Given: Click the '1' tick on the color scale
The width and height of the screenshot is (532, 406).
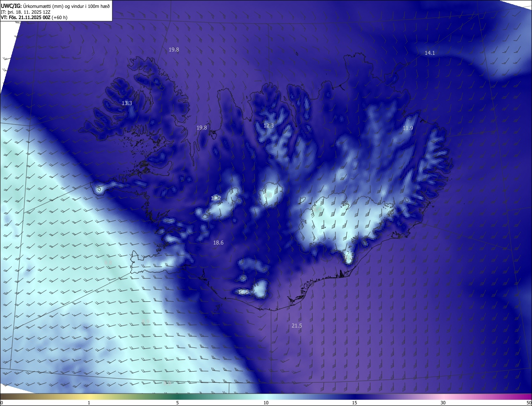Looking at the screenshot, I should pyautogui.click(x=89, y=403).
